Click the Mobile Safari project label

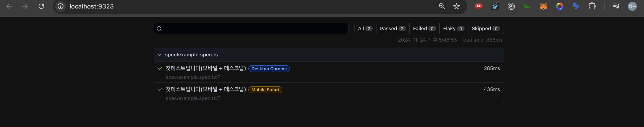pyautogui.click(x=265, y=90)
